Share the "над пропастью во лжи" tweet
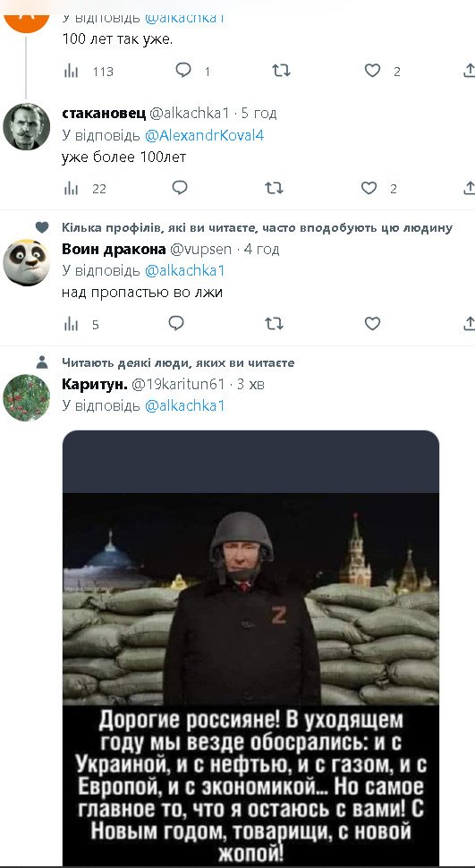 click(469, 323)
